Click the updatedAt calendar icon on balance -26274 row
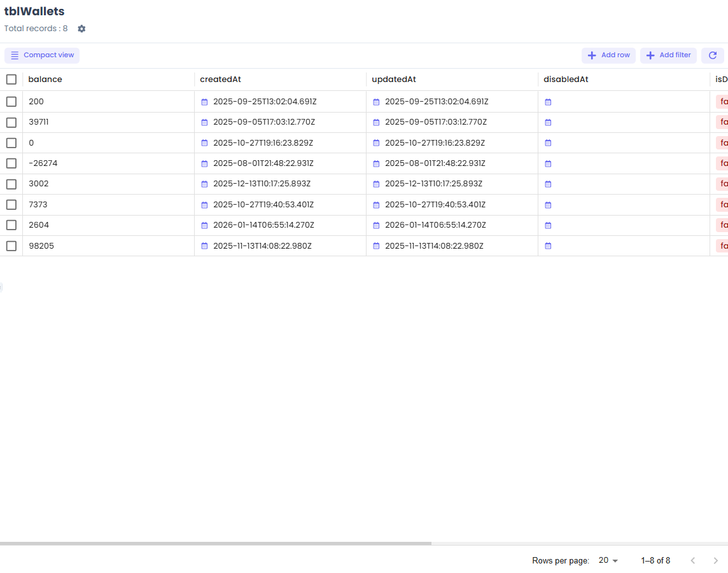This screenshot has width=728, height=573. coord(375,163)
